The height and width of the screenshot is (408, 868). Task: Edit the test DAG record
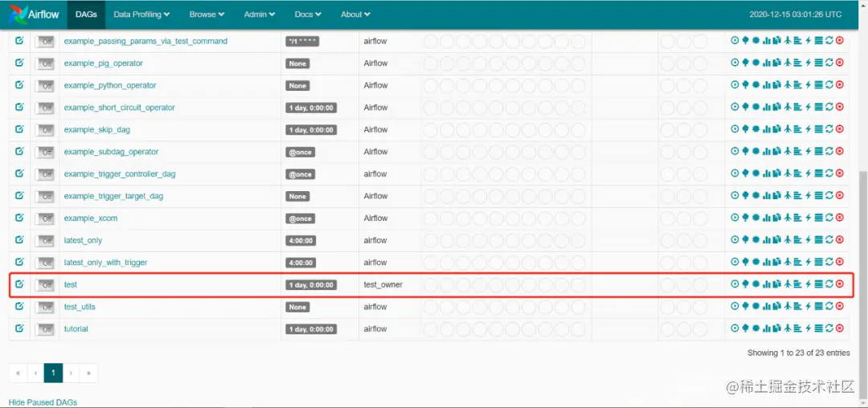19,284
